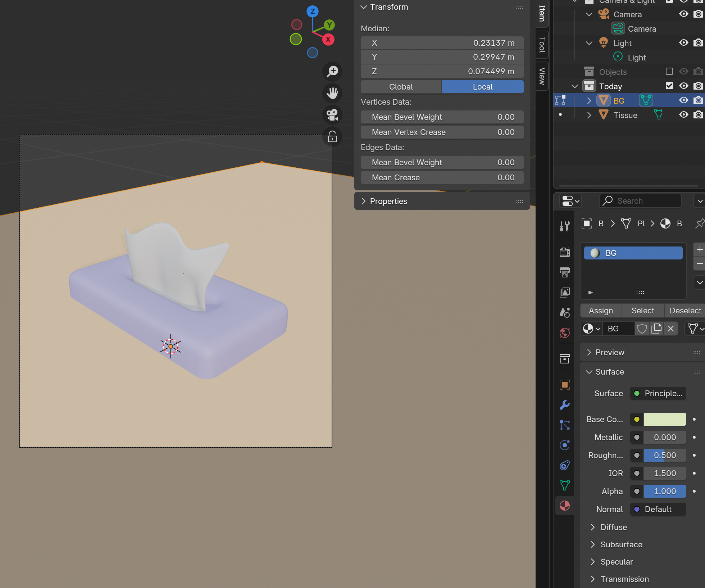Click the lock camera to view icon
Viewport: 705px width, 588px height.
tap(332, 137)
